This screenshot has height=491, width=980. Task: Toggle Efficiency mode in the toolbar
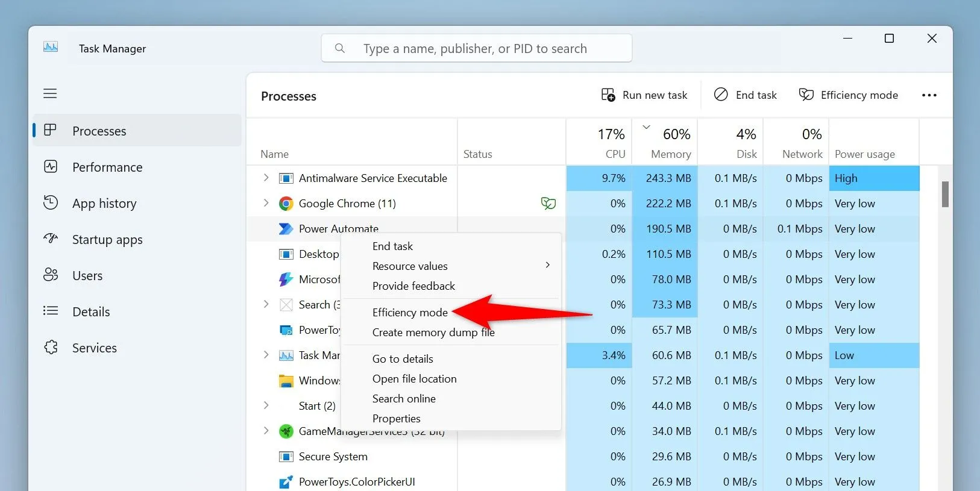848,95
